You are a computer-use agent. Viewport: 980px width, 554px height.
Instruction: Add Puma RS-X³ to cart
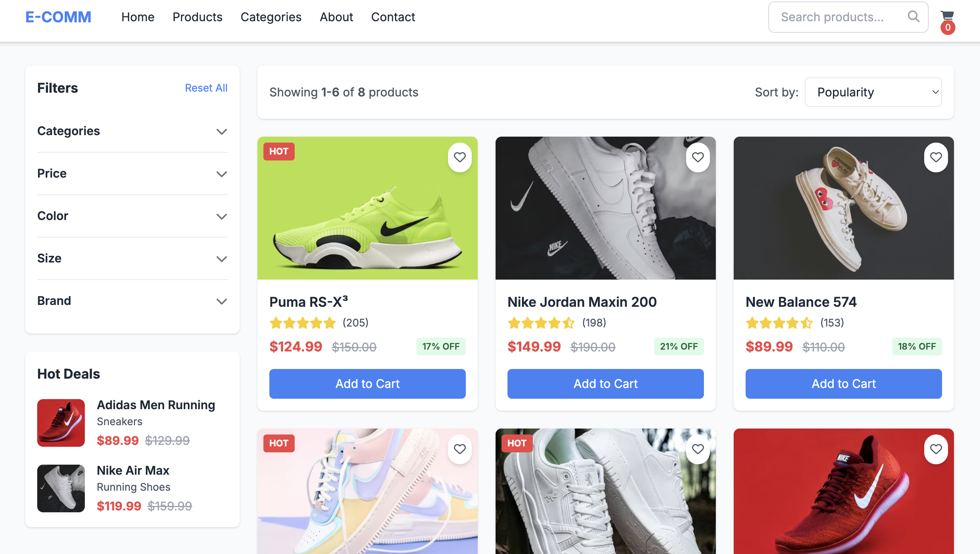click(x=367, y=384)
